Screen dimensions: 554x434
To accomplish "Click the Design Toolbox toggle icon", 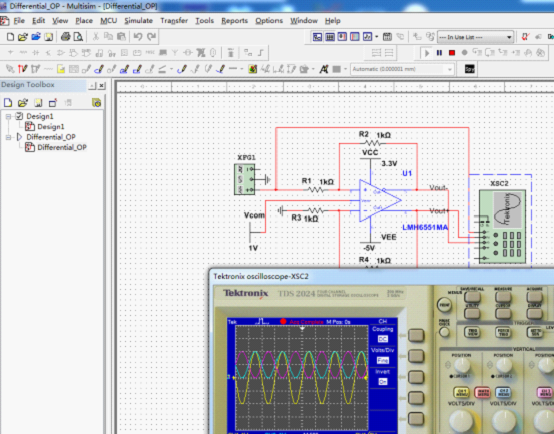I will (317, 37).
